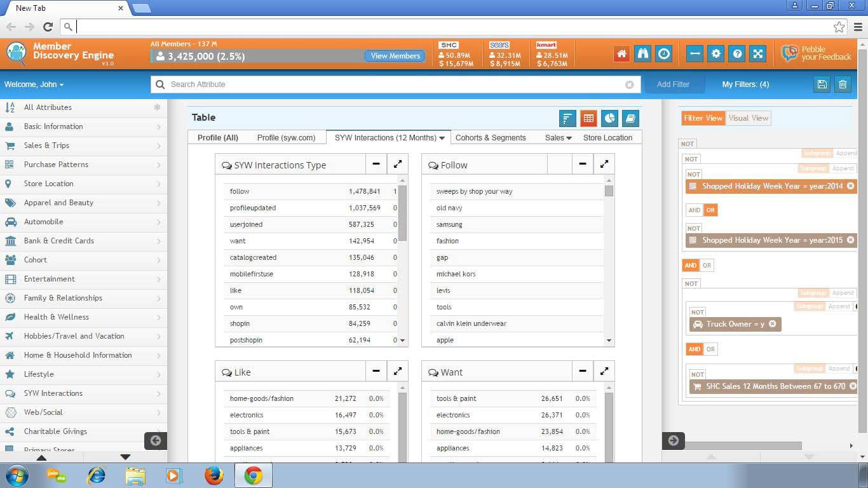Toggle NOT on the Truck Owner filter
Screen dimensions: 868x488
point(698,312)
